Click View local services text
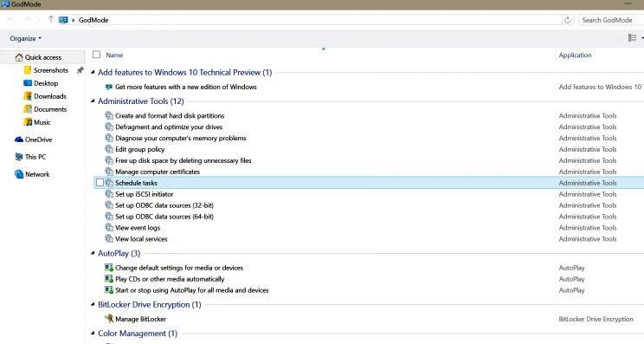 click(x=141, y=239)
